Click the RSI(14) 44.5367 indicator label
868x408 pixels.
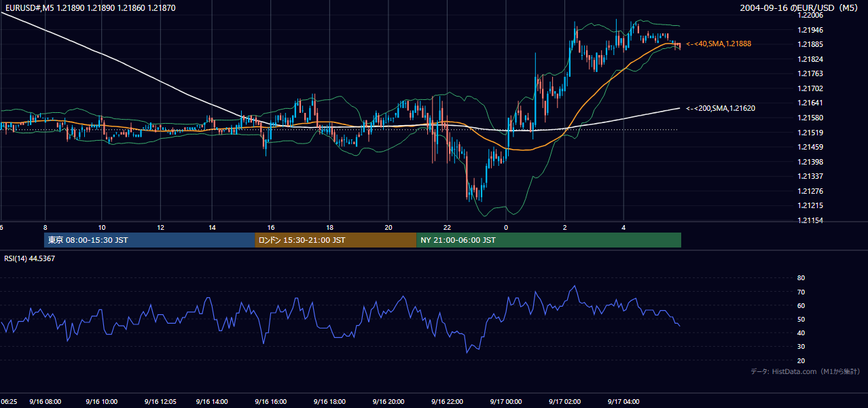(x=30, y=258)
